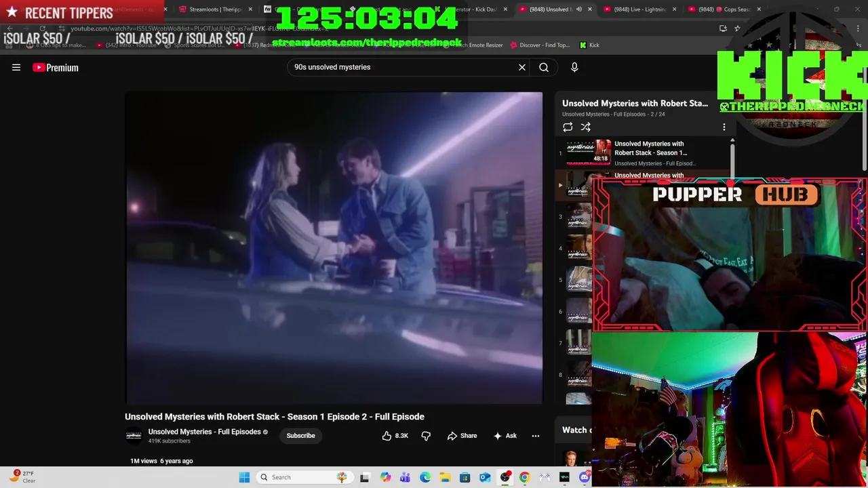
Task: Close the (9848) Cops Season tab
Action: [x=759, y=9]
